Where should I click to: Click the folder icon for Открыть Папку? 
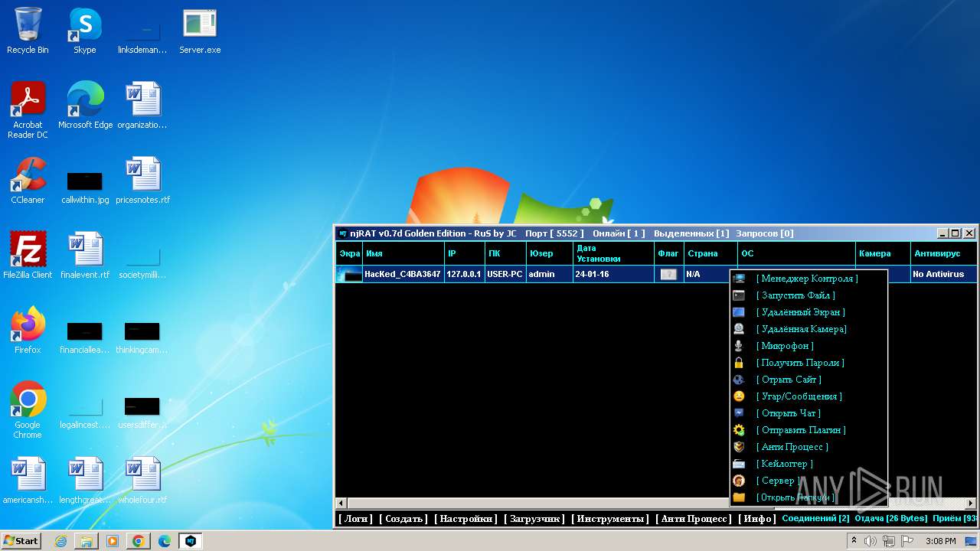pyautogui.click(x=739, y=497)
